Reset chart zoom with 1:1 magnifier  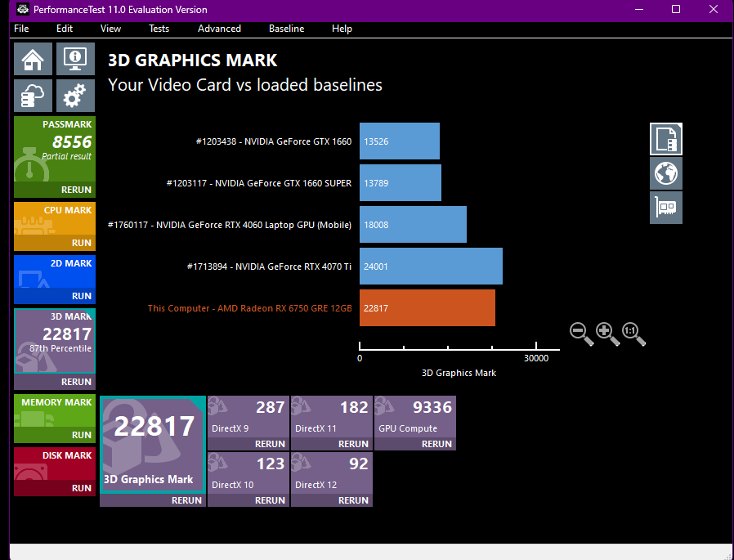point(633,334)
